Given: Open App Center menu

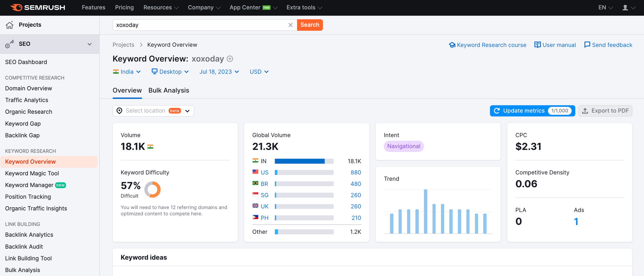Looking at the screenshot, I should coord(253,7).
